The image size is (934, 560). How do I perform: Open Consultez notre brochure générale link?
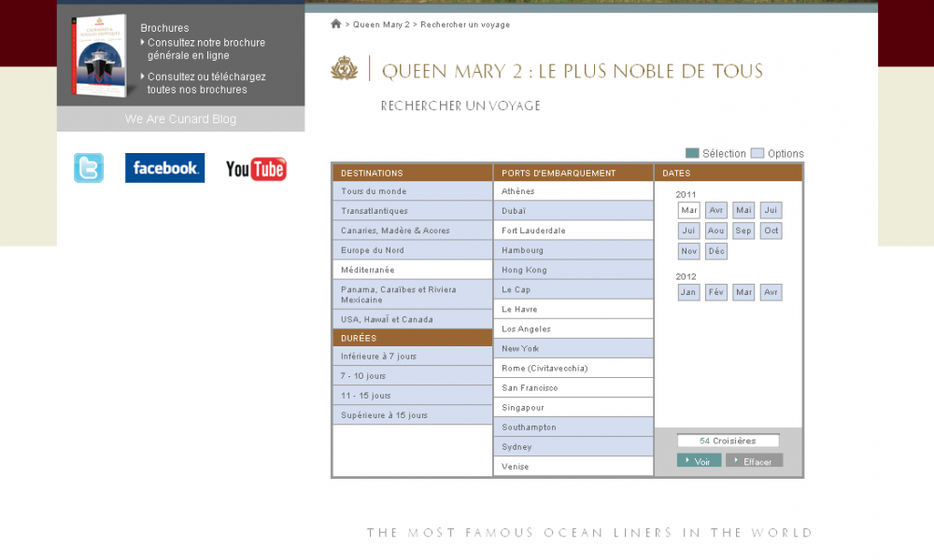(x=205, y=49)
